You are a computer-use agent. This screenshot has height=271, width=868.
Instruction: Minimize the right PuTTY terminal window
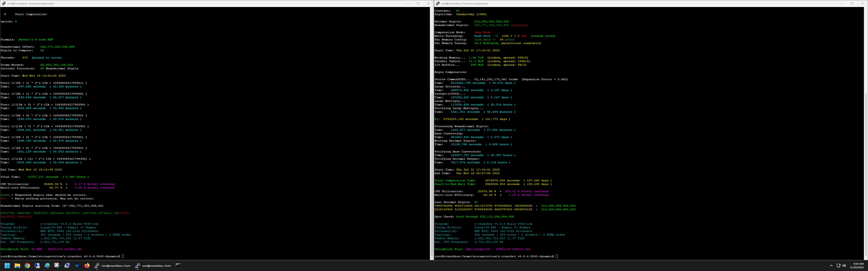click(842, 3)
